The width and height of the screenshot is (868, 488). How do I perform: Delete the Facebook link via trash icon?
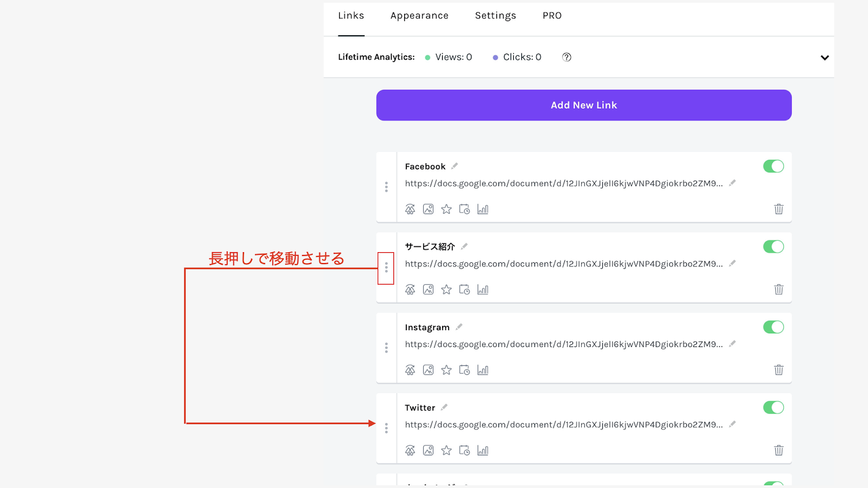(778, 209)
